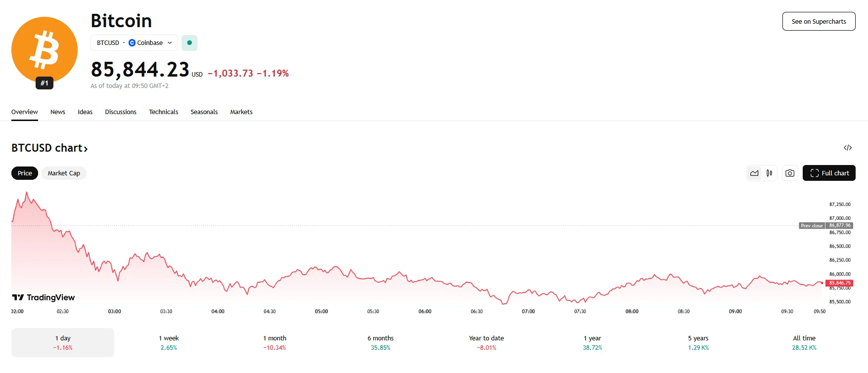
Task: Open the Technicals tab
Action: [163, 112]
